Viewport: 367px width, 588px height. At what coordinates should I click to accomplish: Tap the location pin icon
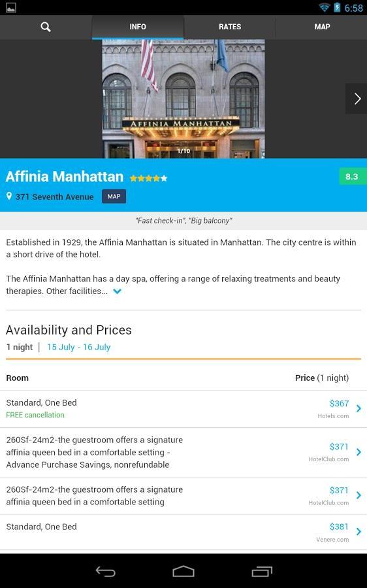pyautogui.click(x=9, y=196)
